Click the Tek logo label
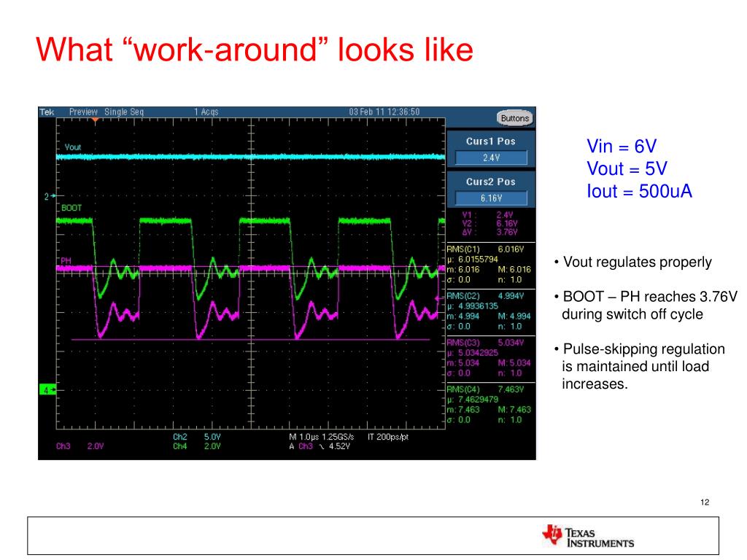 point(47,112)
